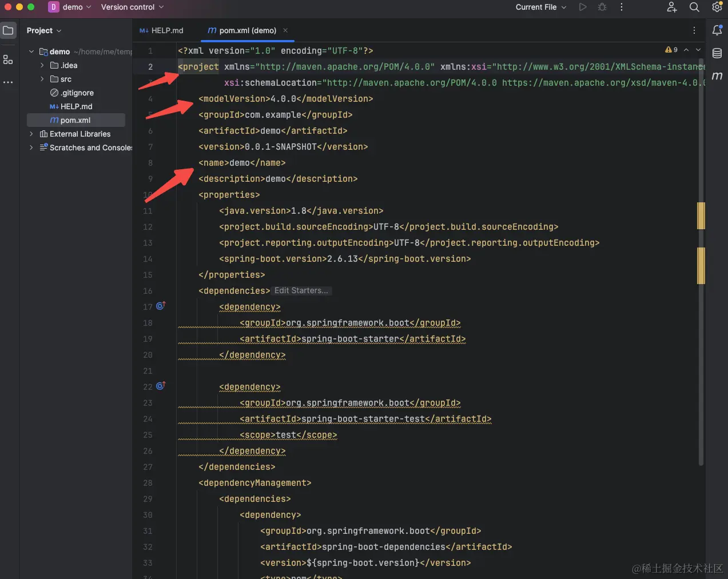Open the Notifications bell icon

717,30
